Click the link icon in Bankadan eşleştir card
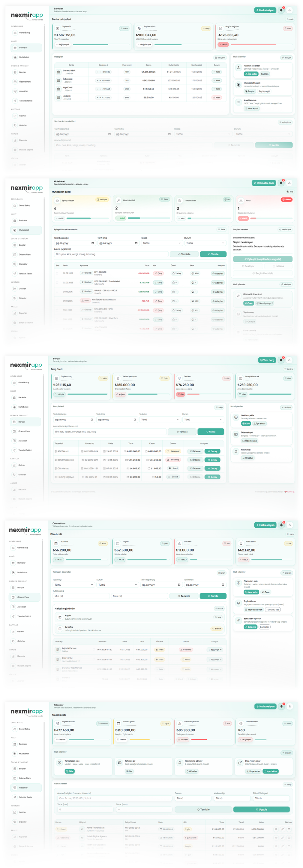 coord(238,620)
